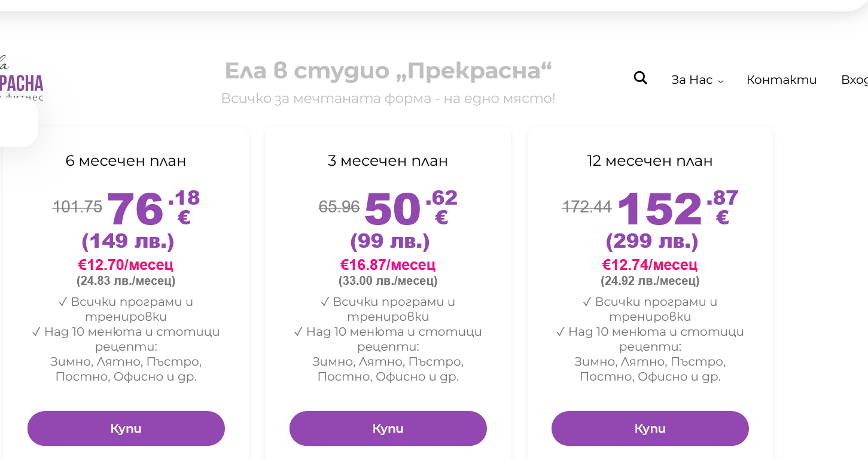Click the crossed-out 101.75 old price
Viewport: 868px width, 459px height.
pyautogui.click(x=78, y=207)
